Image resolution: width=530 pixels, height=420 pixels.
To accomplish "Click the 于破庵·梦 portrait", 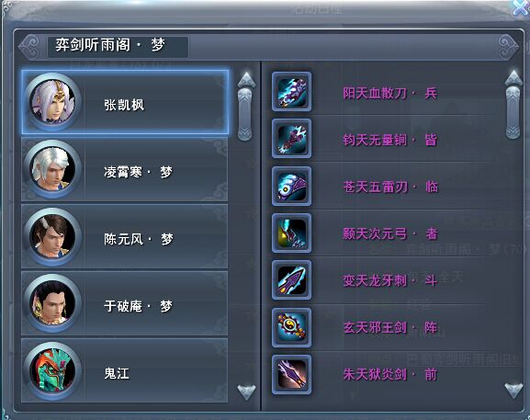I will click(52, 303).
